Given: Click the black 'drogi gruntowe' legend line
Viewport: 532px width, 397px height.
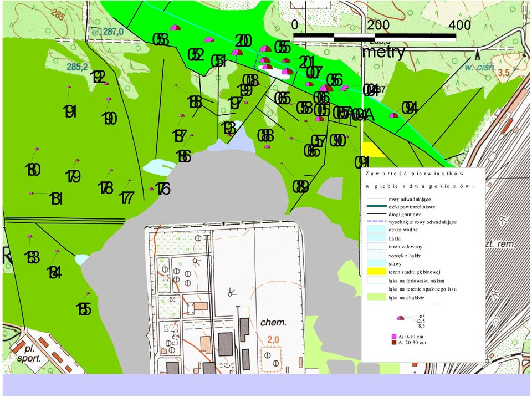Looking at the screenshot, I should click(x=377, y=214).
